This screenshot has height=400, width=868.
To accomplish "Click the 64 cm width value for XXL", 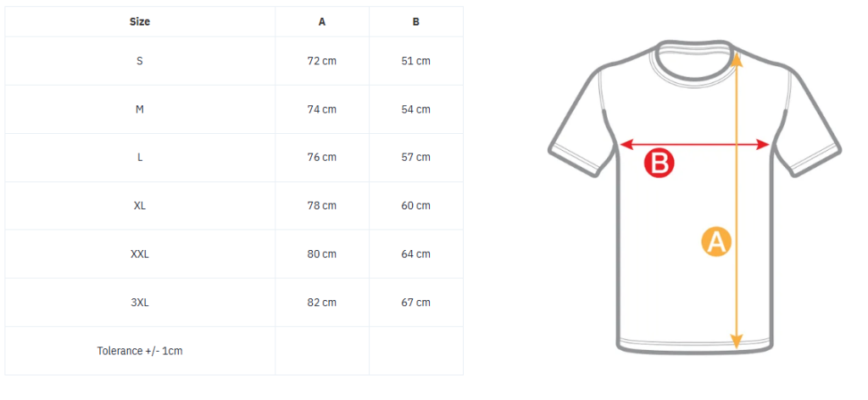I will pos(415,254).
